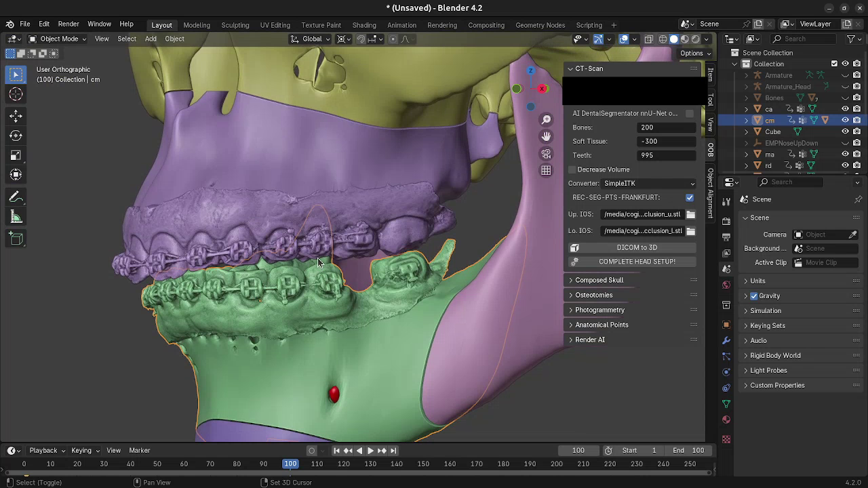Open Global transform orientation dropdown
Viewport: 868px width, 488px height.
point(311,39)
